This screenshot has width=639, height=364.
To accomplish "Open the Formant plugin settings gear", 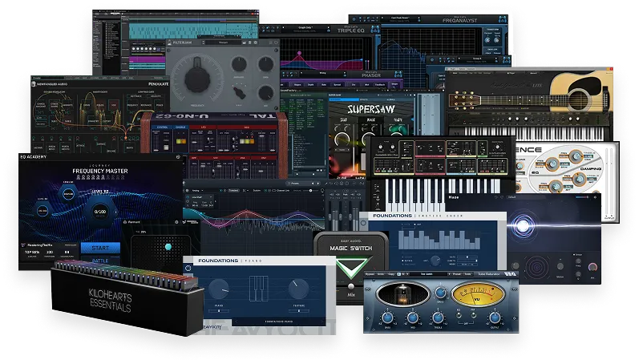I will (176, 222).
